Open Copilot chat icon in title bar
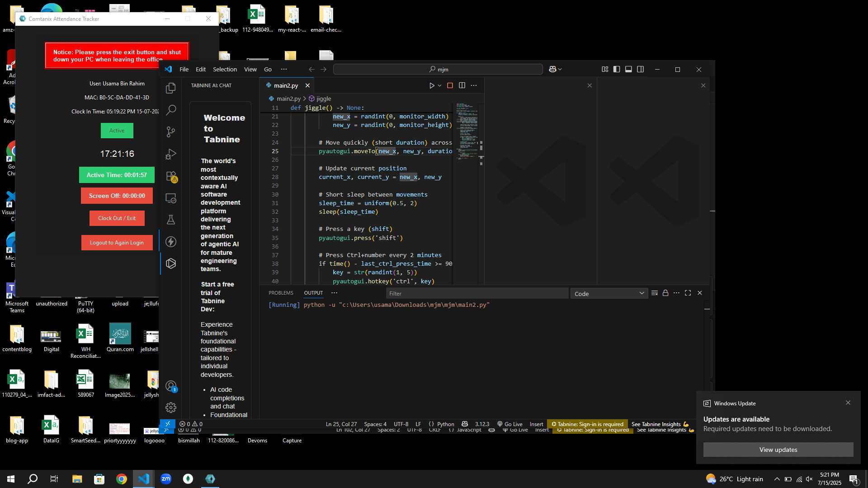 coord(552,69)
